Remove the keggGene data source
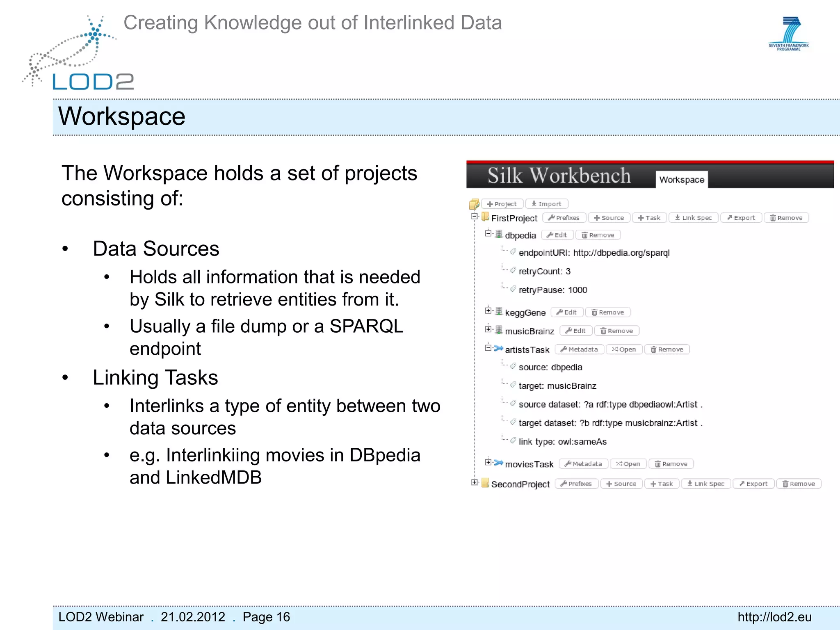The width and height of the screenshot is (840, 630). pos(607,312)
